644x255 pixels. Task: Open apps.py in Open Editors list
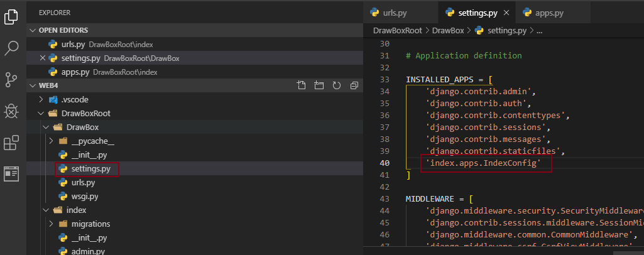[x=195, y=72]
